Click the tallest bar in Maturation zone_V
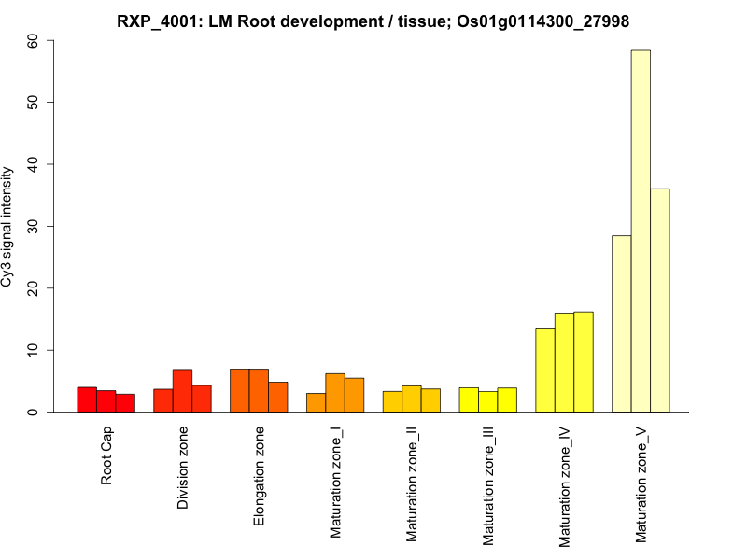 (x=641, y=231)
